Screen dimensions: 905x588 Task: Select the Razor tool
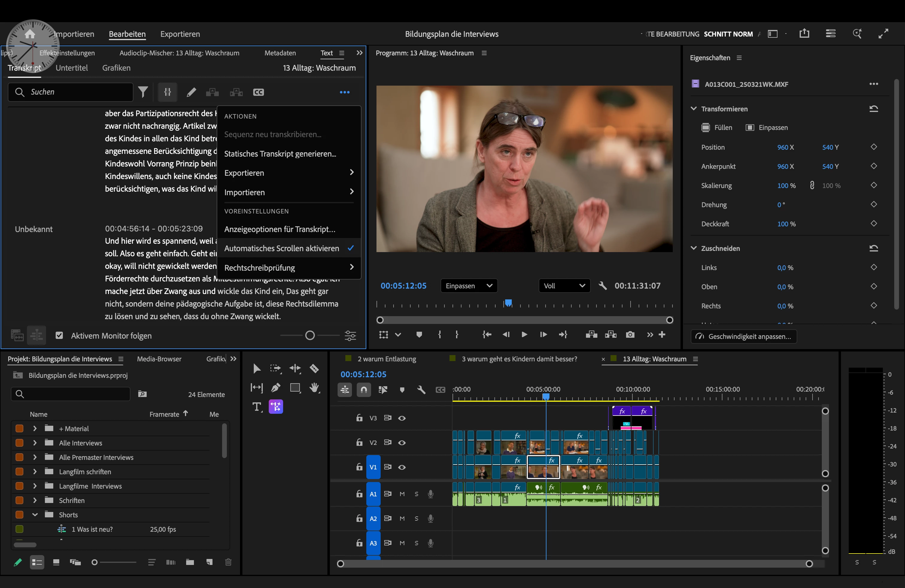(x=314, y=368)
